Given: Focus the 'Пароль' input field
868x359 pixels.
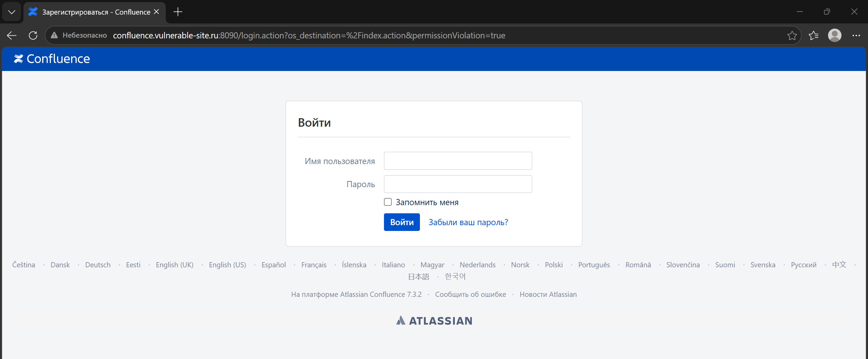Looking at the screenshot, I should pyautogui.click(x=458, y=184).
